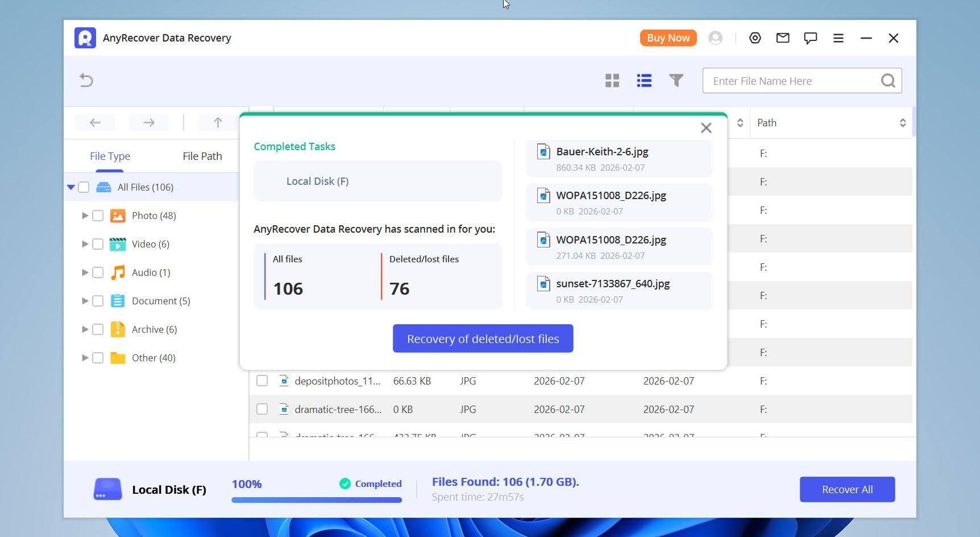Open the settings target icon in title bar
Image resolution: width=980 pixels, height=537 pixels.
(x=755, y=38)
